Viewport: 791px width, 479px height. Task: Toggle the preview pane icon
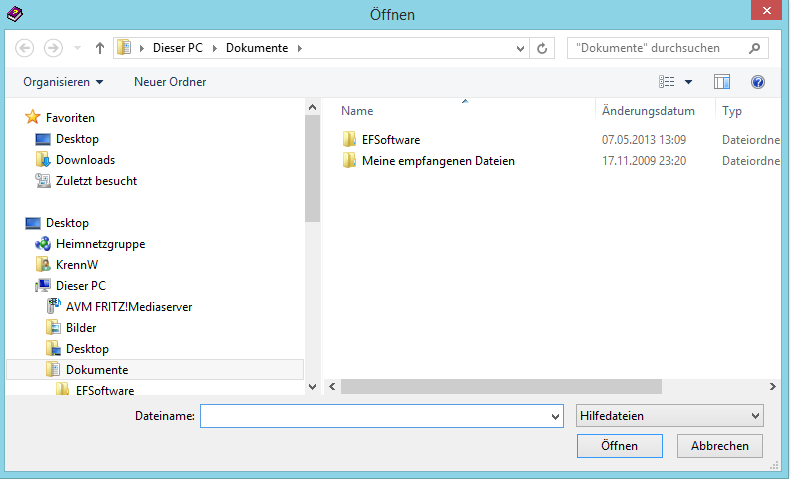(x=722, y=82)
